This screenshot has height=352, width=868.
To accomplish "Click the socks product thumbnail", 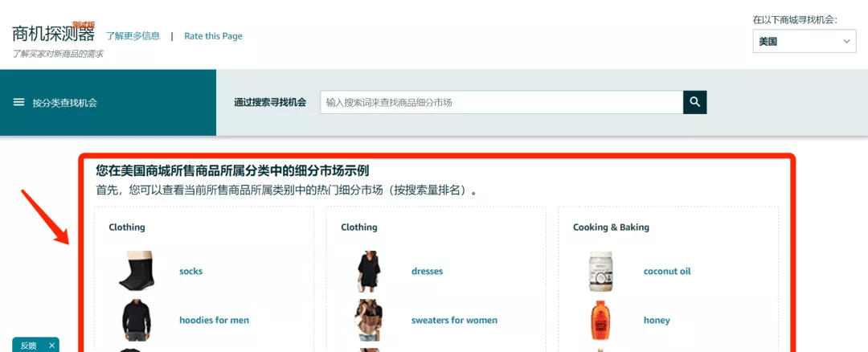I will point(133,271).
